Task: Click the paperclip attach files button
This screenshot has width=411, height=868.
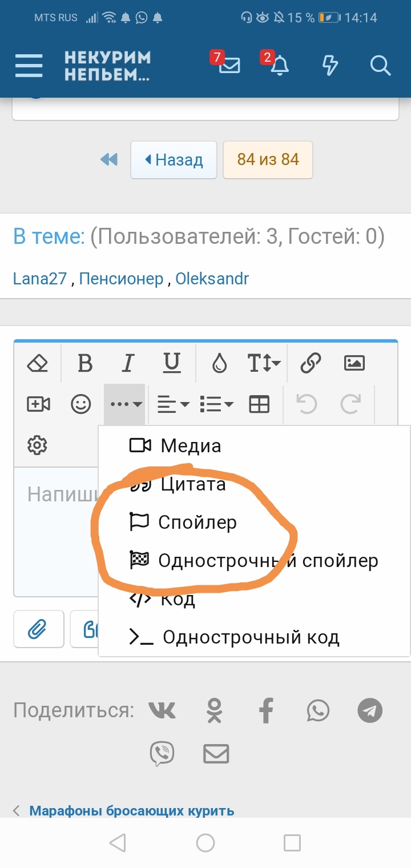Action: click(38, 629)
